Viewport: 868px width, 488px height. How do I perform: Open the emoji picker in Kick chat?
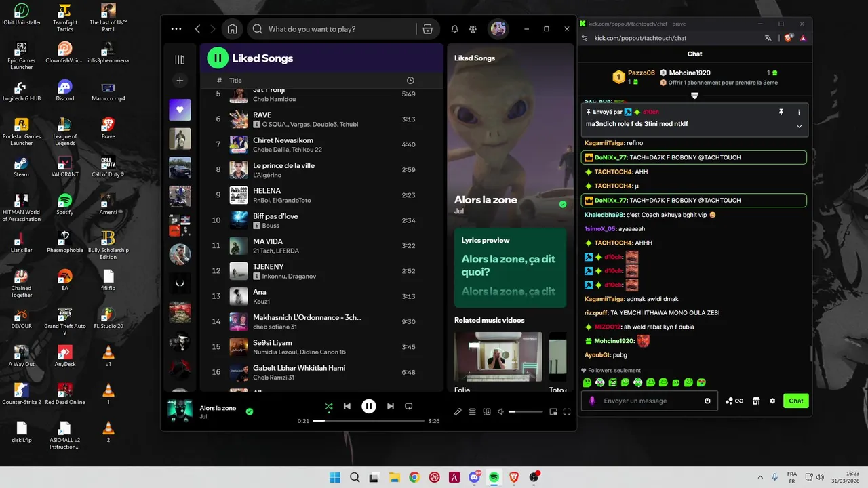click(708, 401)
